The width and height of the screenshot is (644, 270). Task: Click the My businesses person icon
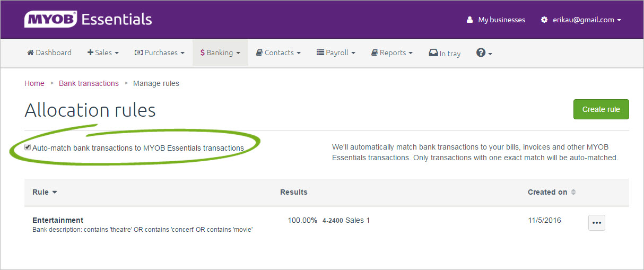click(x=469, y=20)
